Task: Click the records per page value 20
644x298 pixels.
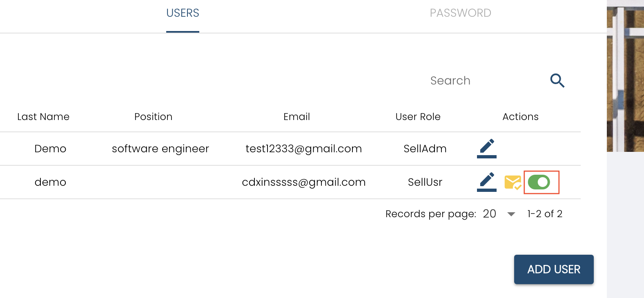Action: pyautogui.click(x=489, y=214)
